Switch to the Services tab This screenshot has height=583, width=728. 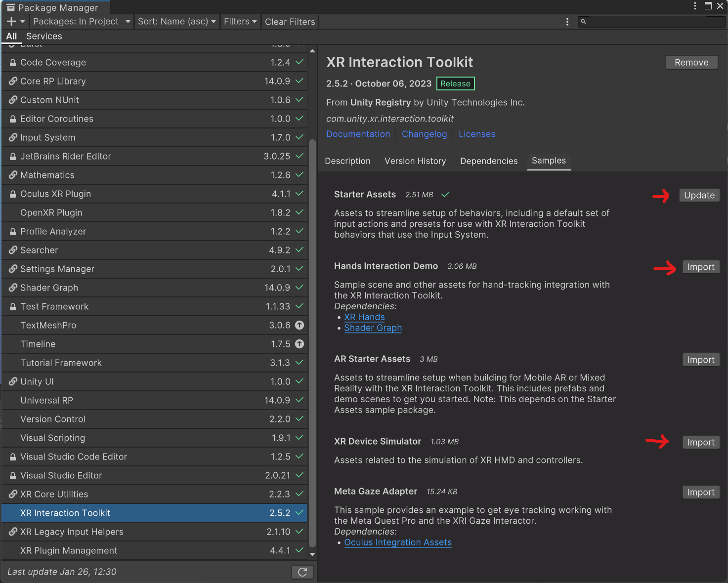(44, 36)
